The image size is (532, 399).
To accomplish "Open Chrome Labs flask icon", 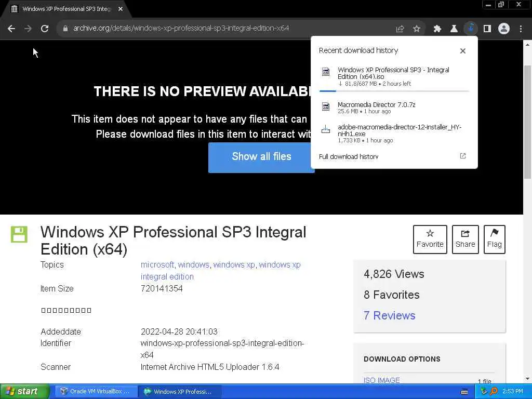I will pos(454,29).
